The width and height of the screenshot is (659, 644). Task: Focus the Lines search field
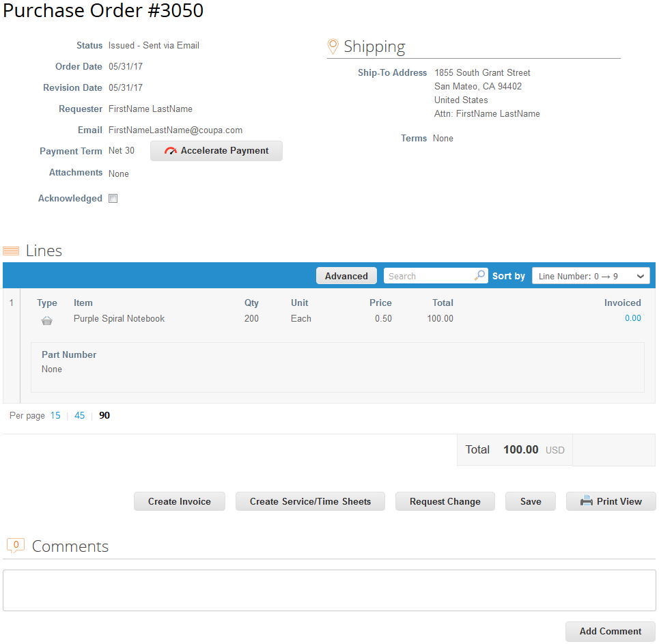pyautogui.click(x=429, y=276)
